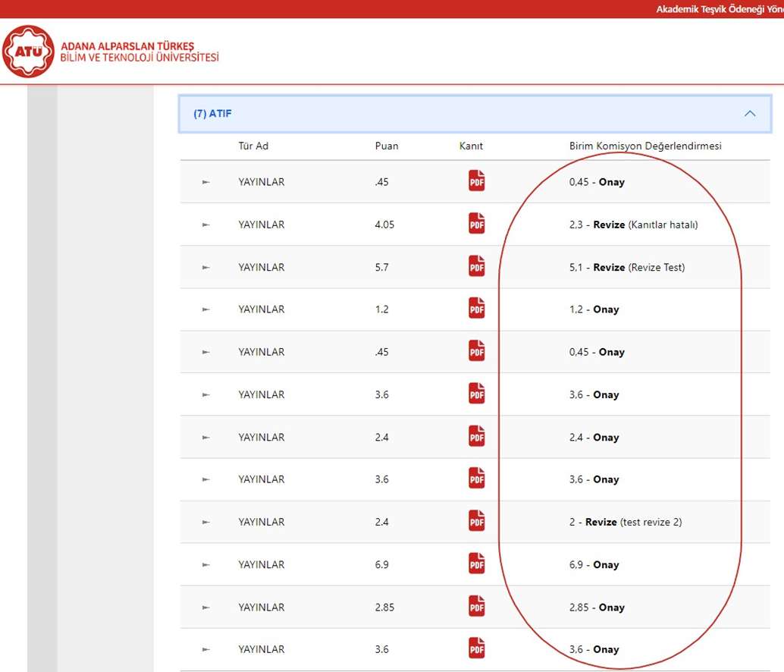Expand the row arrow for the 2.85 entry

[205, 608]
